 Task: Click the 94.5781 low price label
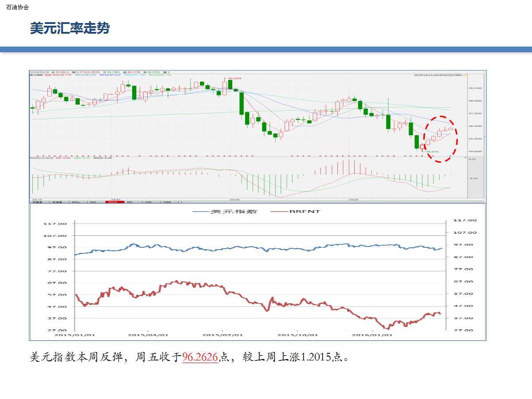pyautogui.click(x=432, y=152)
